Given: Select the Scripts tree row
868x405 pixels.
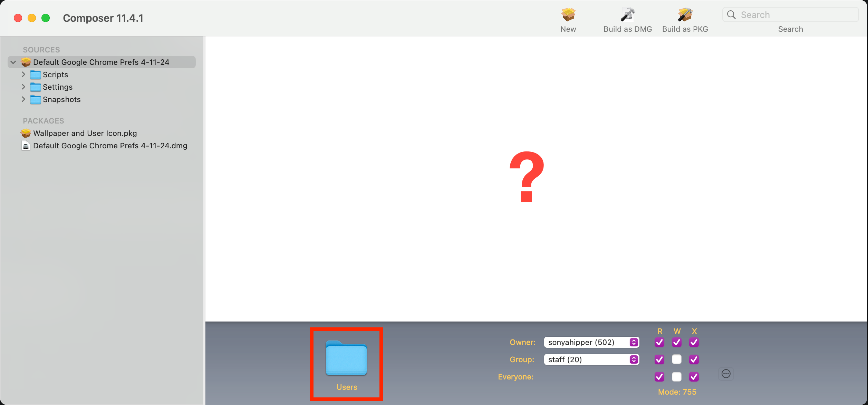Looking at the screenshot, I should [x=102, y=75].
